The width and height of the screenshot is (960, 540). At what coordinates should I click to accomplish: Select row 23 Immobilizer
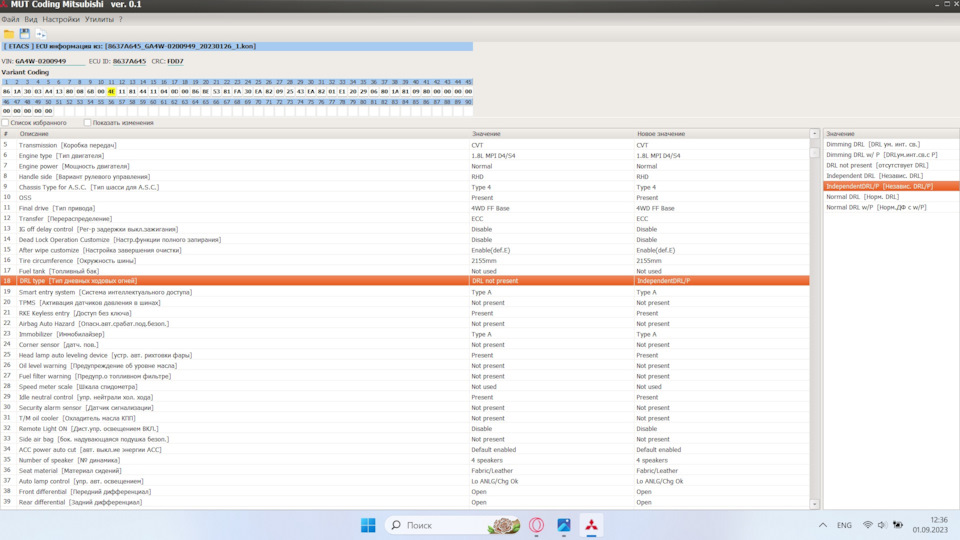click(x=405, y=334)
